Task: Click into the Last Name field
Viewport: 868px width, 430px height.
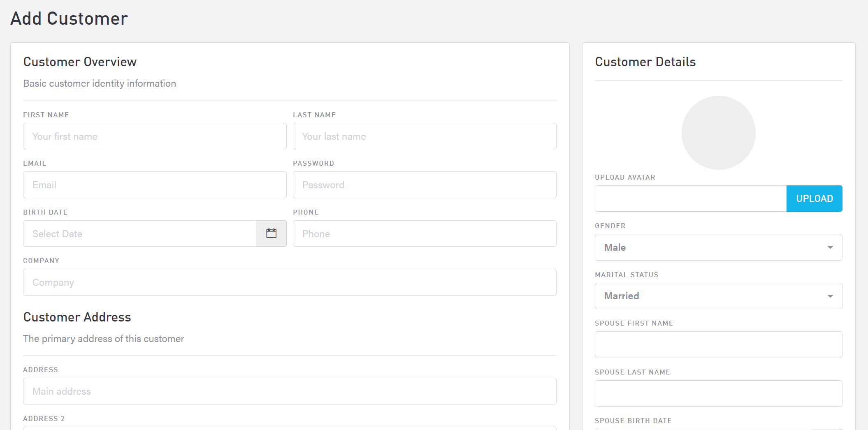Action: pyautogui.click(x=425, y=136)
